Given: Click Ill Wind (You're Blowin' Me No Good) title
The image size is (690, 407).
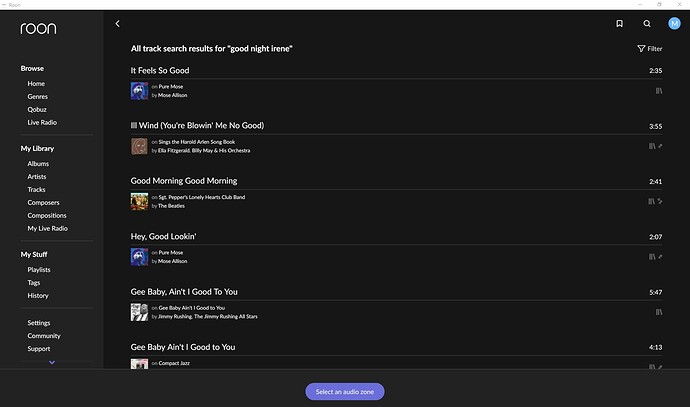Looking at the screenshot, I should (197, 125).
